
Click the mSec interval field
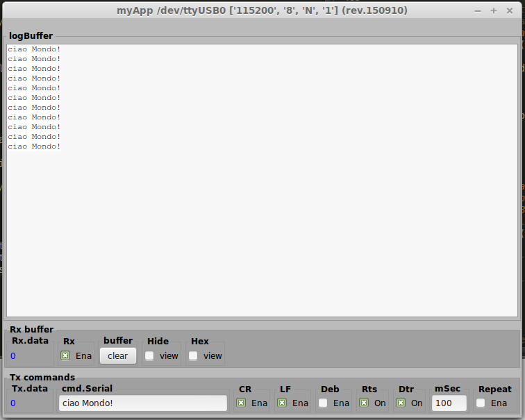tap(449, 403)
